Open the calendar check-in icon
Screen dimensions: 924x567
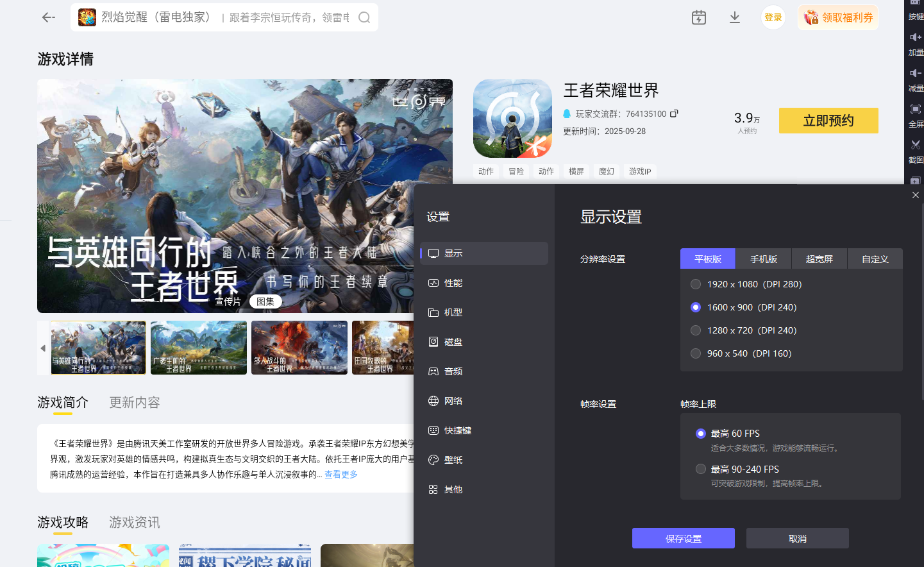[x=699, y=17]
